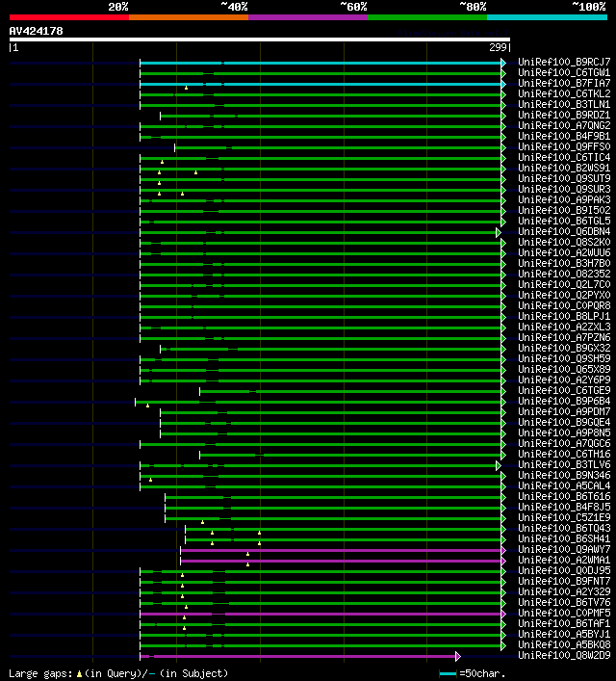Viewport: 616px width, 681px height.
Task: Open the UniRef100_A5BKQ8 hit
Action: (564, 644)
